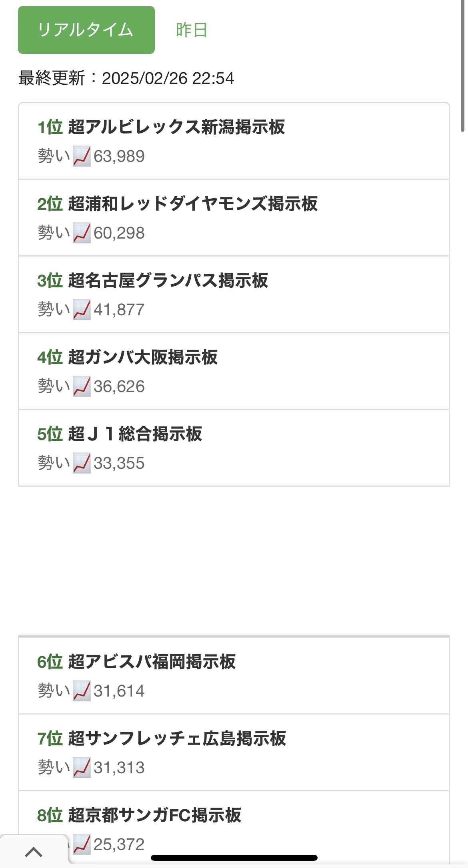This screenshot has height=868, width=468.
Task: Open 超名古屋グランパス掲示板 board
Action: coord(168,281)
